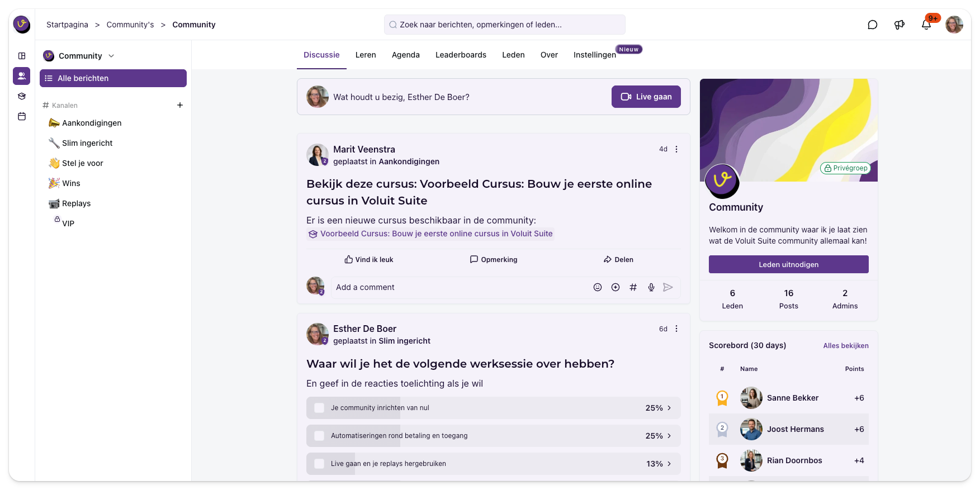Add attachment with the plus circle icon
980x490 pixels.
click(x=616, y=287)
